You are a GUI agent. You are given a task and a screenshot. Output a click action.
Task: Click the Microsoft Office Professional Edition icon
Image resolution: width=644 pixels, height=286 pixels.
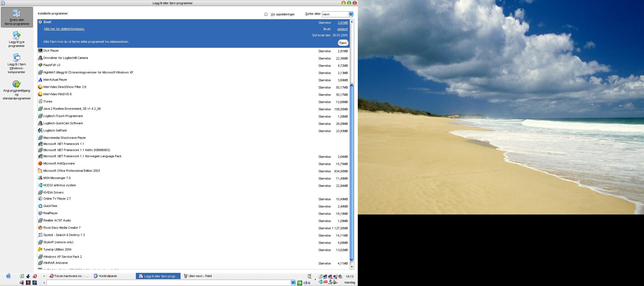point(40,171)
